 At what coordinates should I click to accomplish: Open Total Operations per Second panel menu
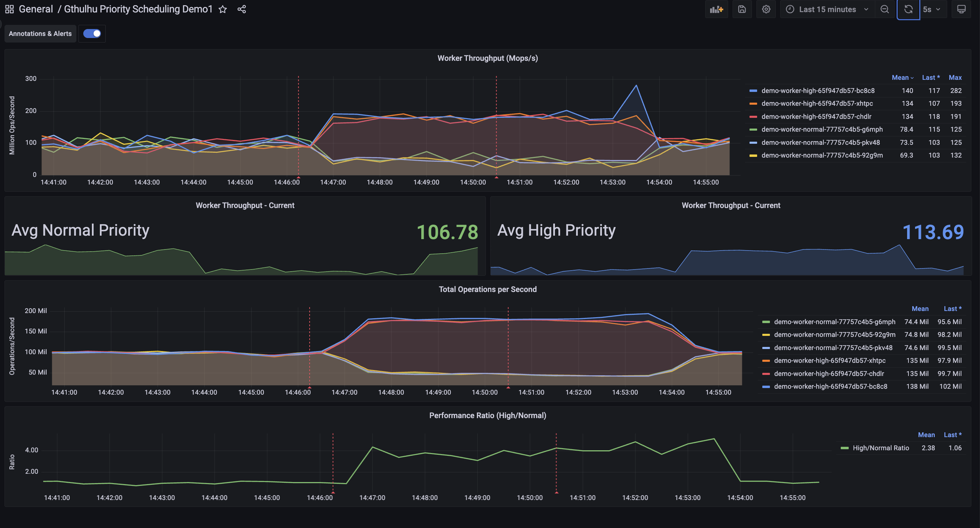point(487,289)
